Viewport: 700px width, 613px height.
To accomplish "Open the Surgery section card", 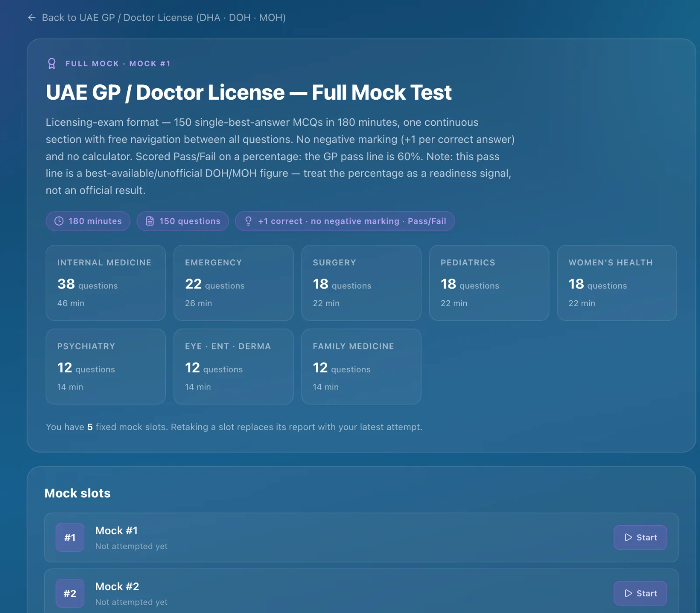I will pos(361,283).
